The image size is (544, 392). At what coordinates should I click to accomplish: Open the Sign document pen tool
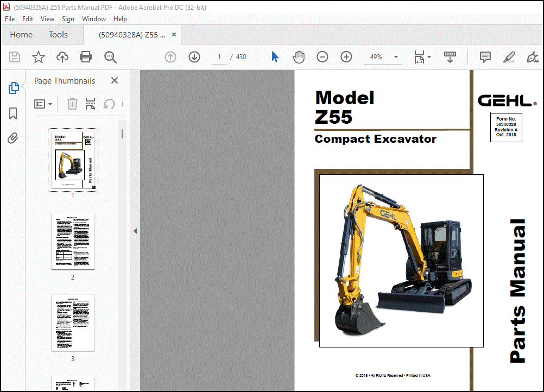[532, 57]
